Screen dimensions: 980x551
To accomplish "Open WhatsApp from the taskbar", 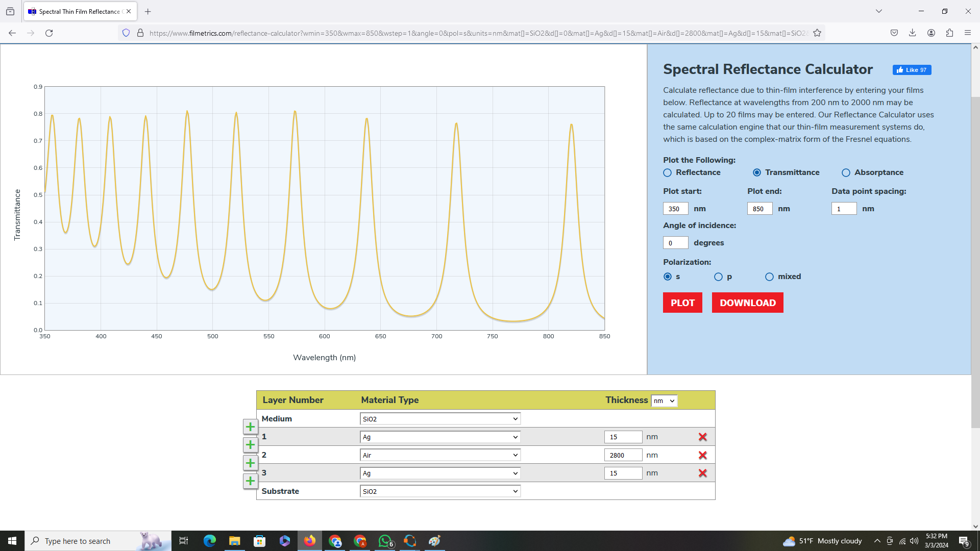I will [x=385, y=541].
